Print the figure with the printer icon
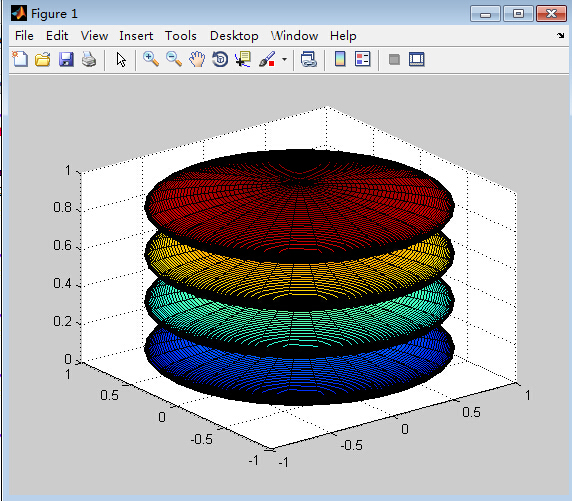The height and width of the screenshot is (501, 572). [89, 59]
